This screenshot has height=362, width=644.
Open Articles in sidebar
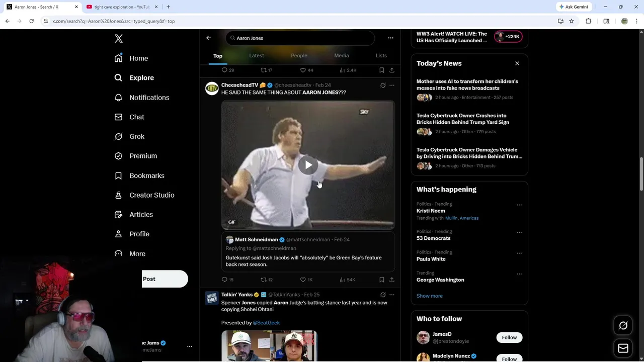pyautogui.click(x=134, y=215)
